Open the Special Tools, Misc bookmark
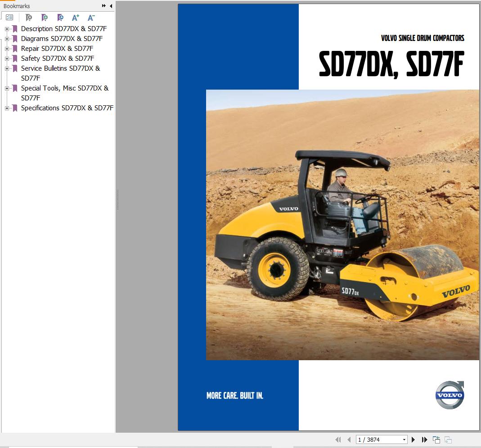Screen dimensions: 481x448 65,93
